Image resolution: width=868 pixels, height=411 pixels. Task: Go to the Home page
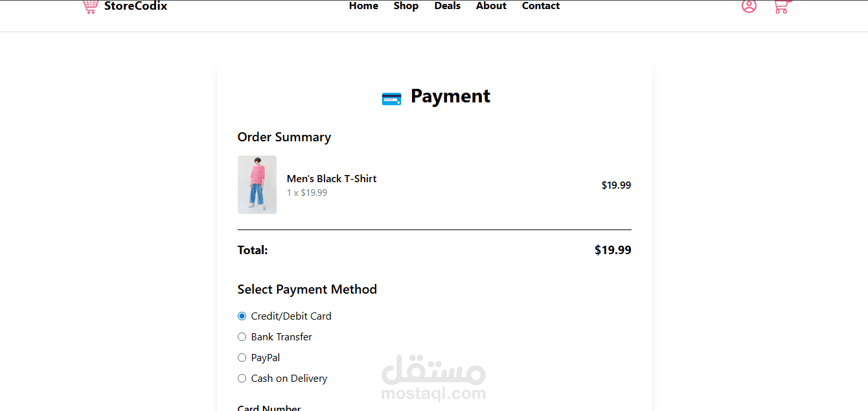coord(363,6)
